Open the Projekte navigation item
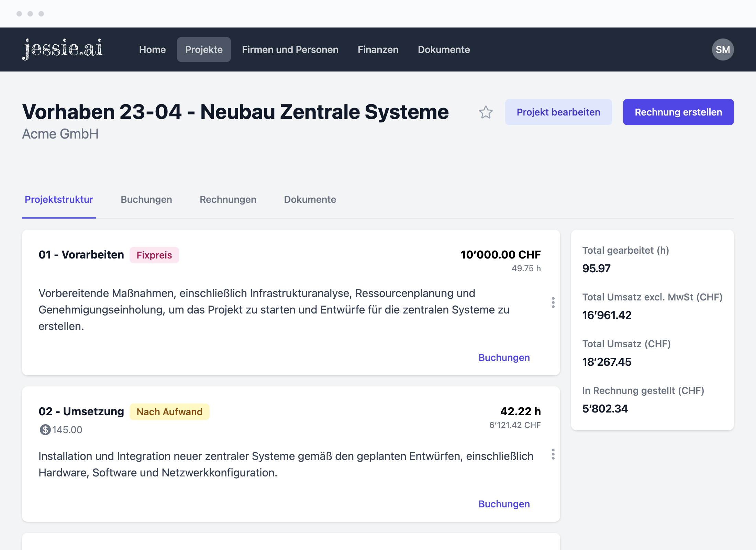The image size is (756, 550). click(204, 49)
